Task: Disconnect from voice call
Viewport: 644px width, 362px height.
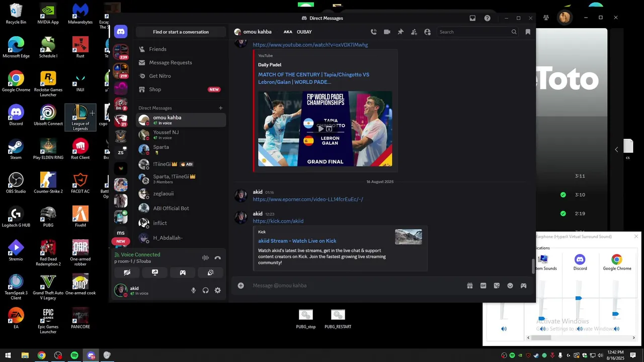Action: click(217, 258)
